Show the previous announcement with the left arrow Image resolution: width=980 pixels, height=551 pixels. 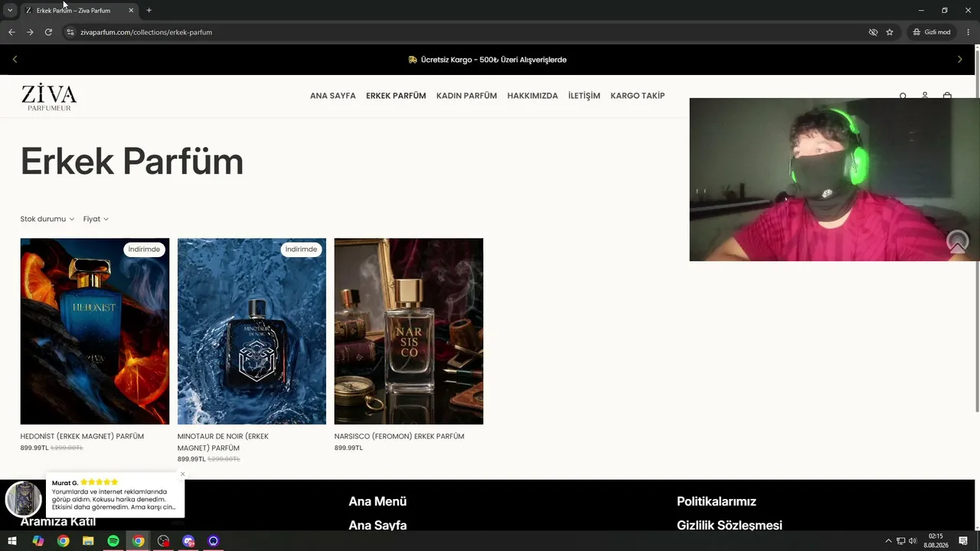(15, 60)
